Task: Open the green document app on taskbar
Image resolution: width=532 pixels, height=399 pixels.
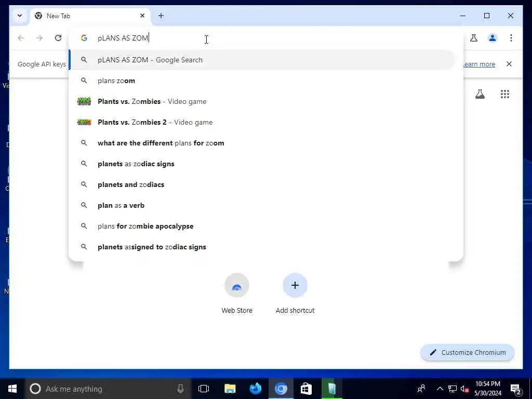Action: pos(332,389)
